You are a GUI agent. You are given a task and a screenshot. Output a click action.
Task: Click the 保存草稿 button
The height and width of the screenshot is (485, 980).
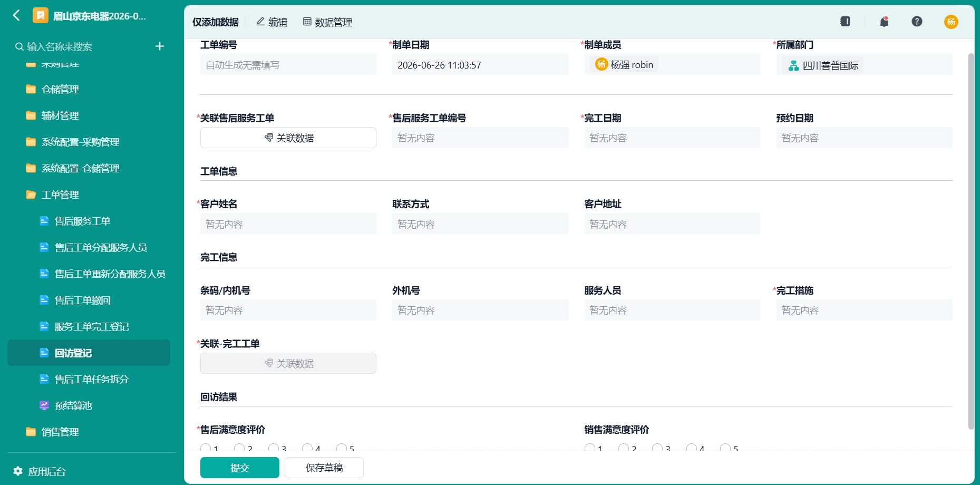[324, 468]
